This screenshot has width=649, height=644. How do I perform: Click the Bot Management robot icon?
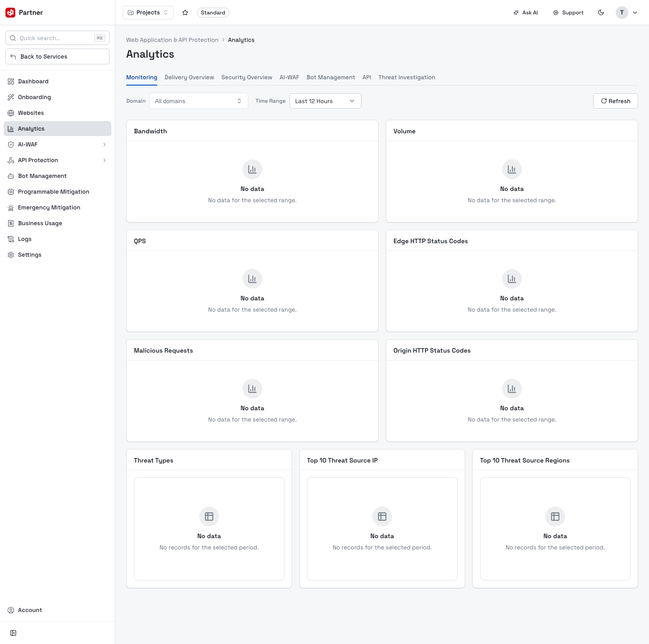click(x=11, y=176)
